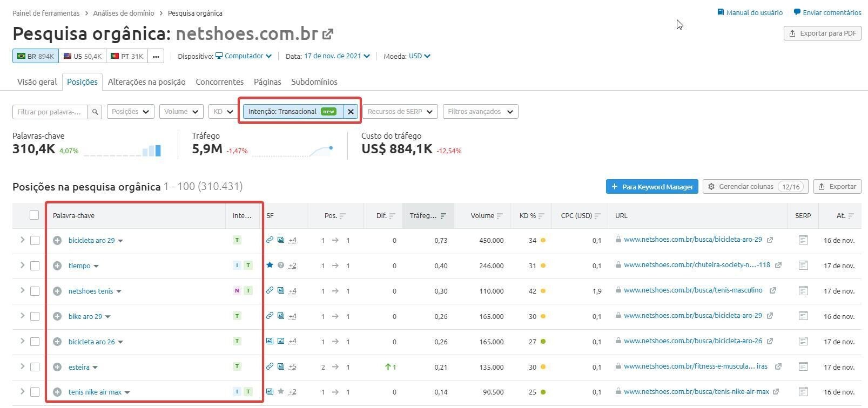The height and width of the screenshot is (408, 868).
Task: Click the add icon beside 'esteira' keyword
Action: 57,367
